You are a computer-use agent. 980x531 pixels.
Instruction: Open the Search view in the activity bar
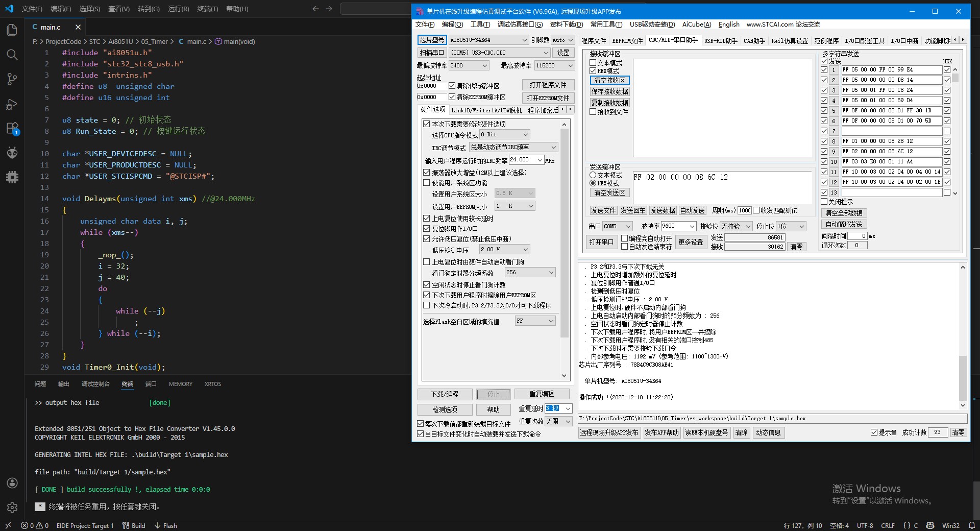pyautogui.click(x=12, y=55)
